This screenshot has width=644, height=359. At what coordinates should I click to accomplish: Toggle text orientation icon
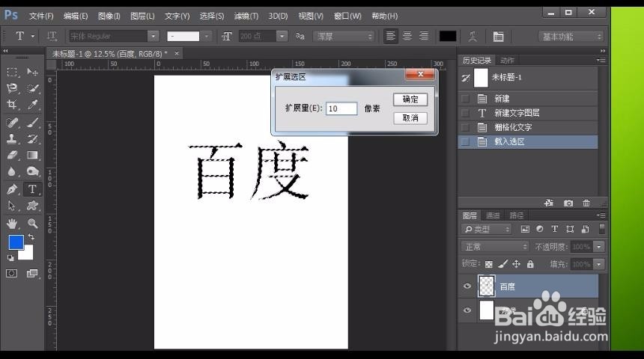pyautogui.click(x=52, y=36)
